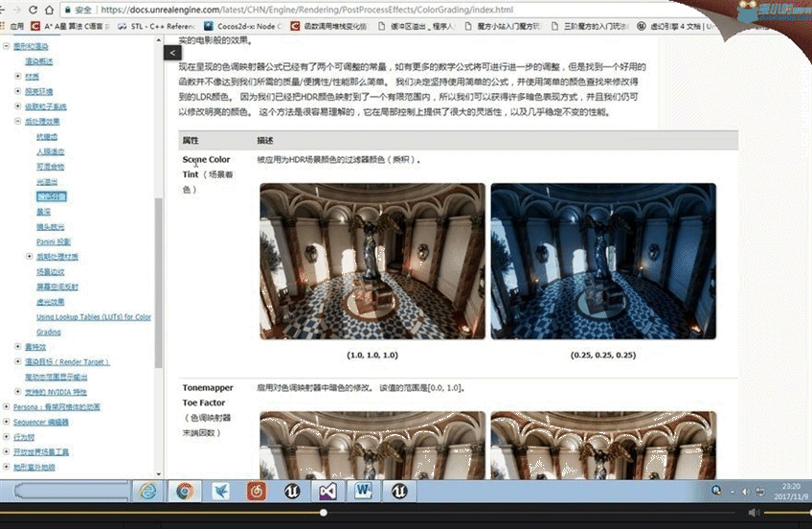
Task: Open Internet Explorer from the taskbar
Action: point(147,491)
